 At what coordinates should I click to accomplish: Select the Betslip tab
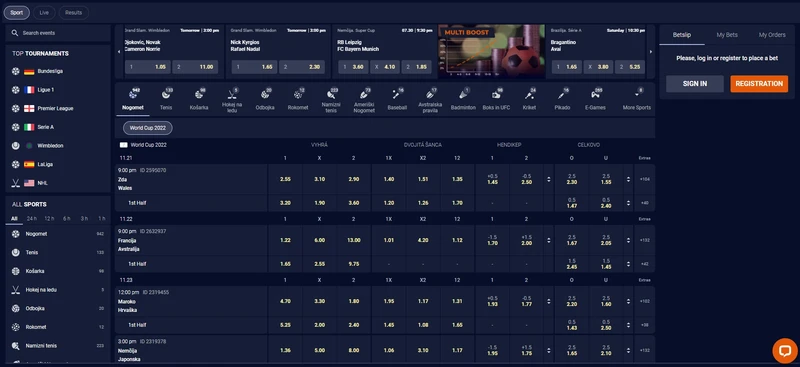point(682,35)
